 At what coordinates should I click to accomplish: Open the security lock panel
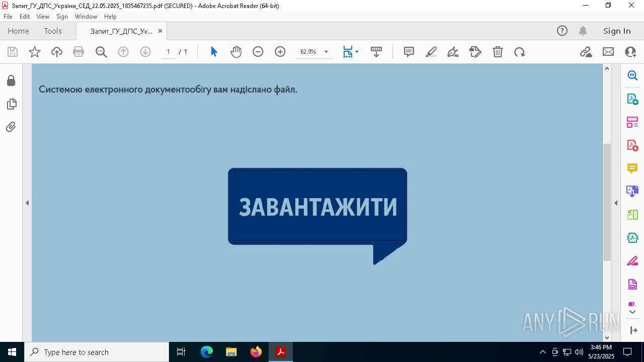pyautogui.click(x=11, y=81)
